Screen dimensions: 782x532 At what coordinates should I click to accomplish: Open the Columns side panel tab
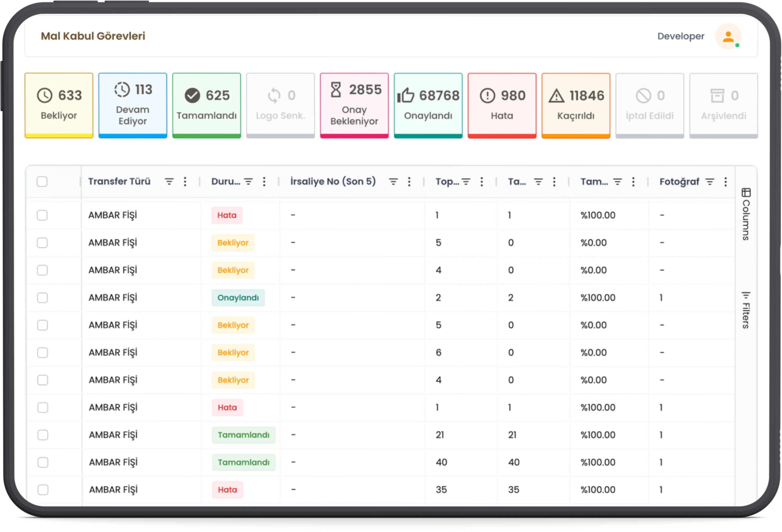746,214
